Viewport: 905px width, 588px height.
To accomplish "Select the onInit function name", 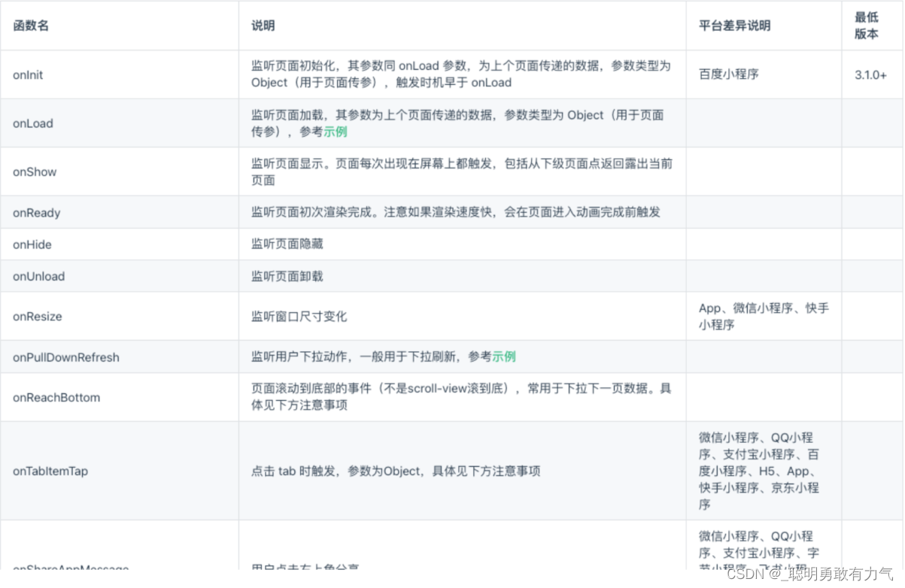I will (27, 75).
